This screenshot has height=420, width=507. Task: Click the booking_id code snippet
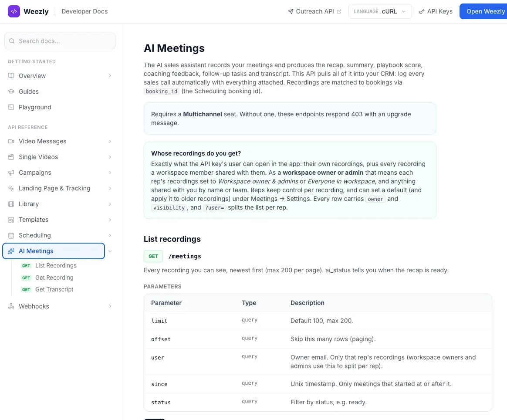tap(162, 91)
